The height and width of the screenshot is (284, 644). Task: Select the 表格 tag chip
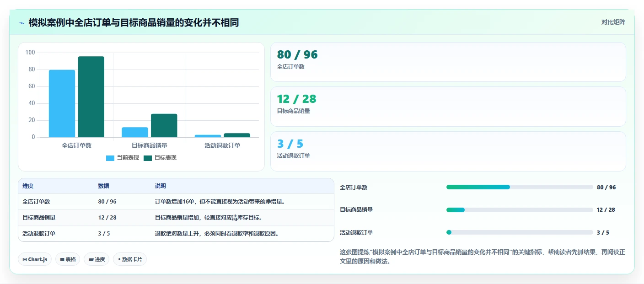point(68,259)
